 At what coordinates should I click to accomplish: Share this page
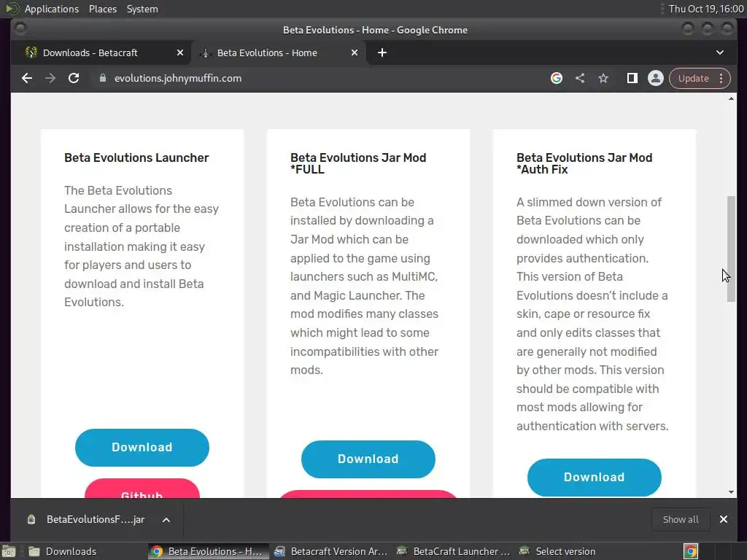tap(580, 78)
